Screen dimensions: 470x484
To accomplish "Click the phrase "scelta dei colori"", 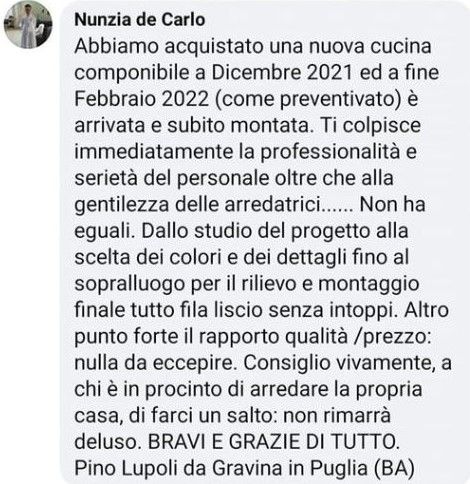I will 148,257.
